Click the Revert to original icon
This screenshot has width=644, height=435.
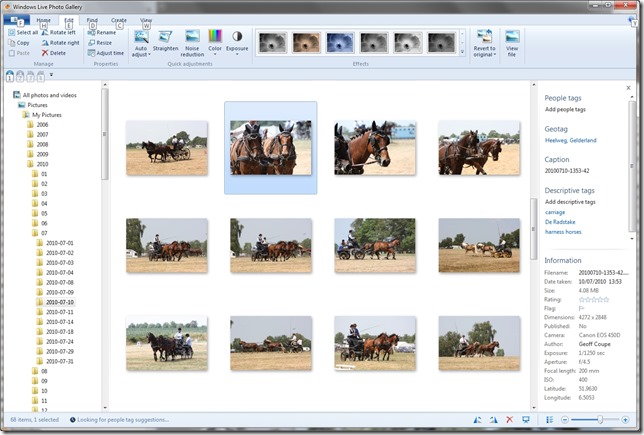(485, 36)
